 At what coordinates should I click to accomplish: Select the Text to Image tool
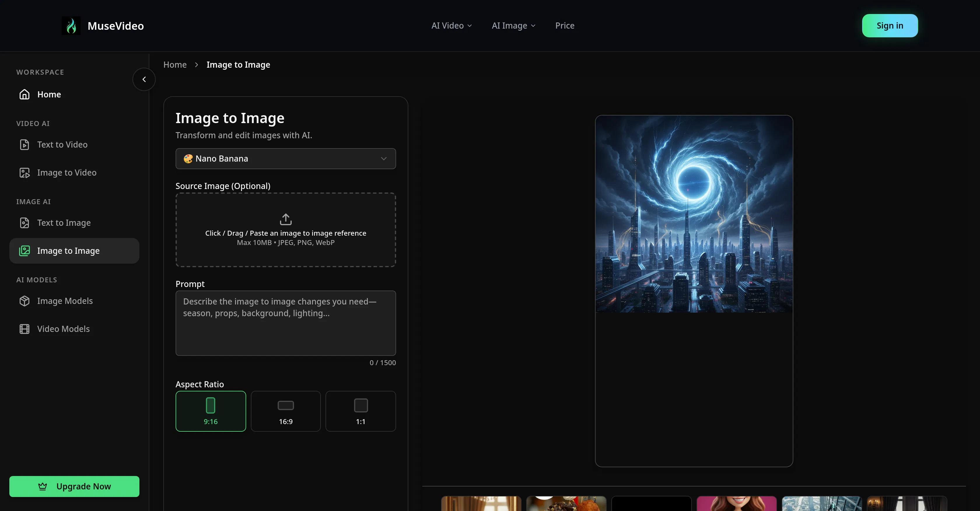64,223
